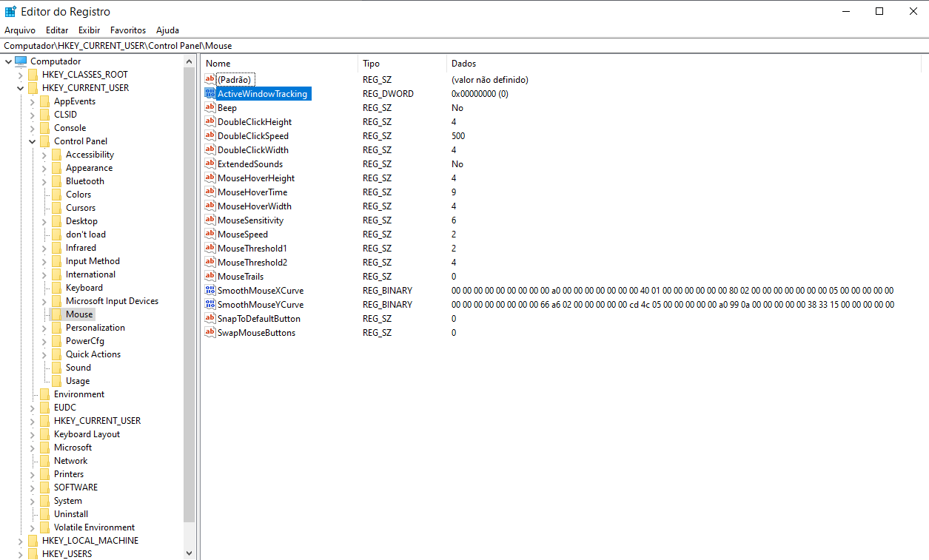
Task: Click the string icon beside MouseSensitivity
Action: tap(210, 220)
